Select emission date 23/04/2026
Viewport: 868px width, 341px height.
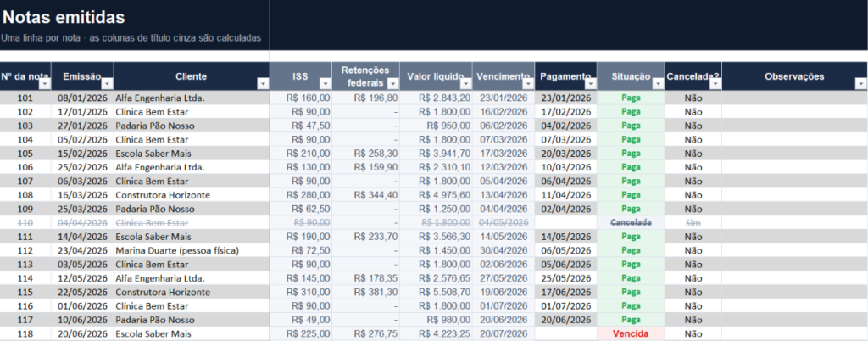coord(82,251)
